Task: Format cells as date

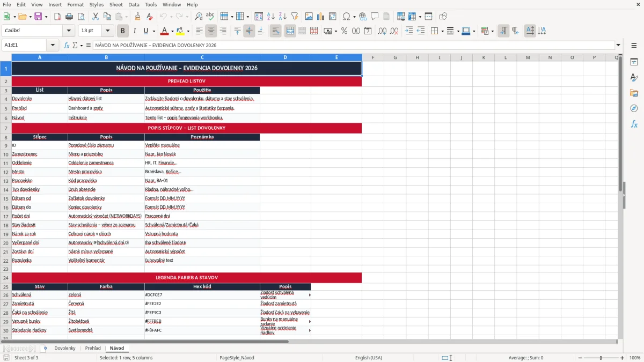Action: [x=368, y=31]
